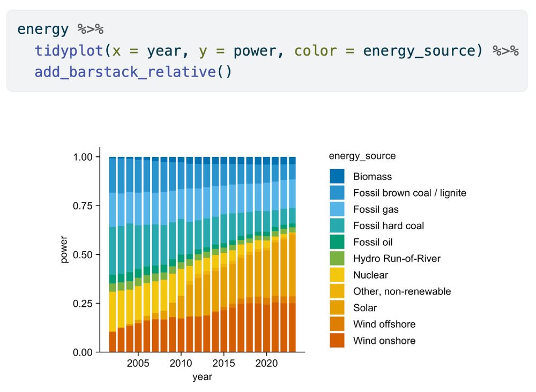Click the Fossil hard coal legend swatch
Viewport: 536px width, 392px height.
pos(337,225)
